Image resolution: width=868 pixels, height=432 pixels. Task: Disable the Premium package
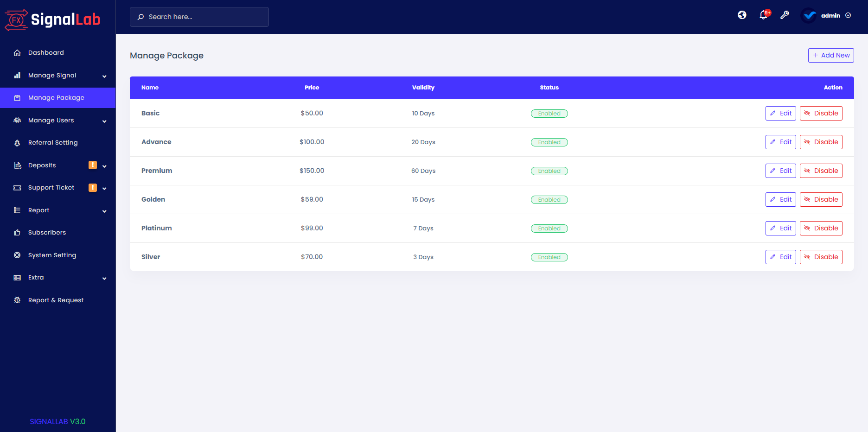821,171
